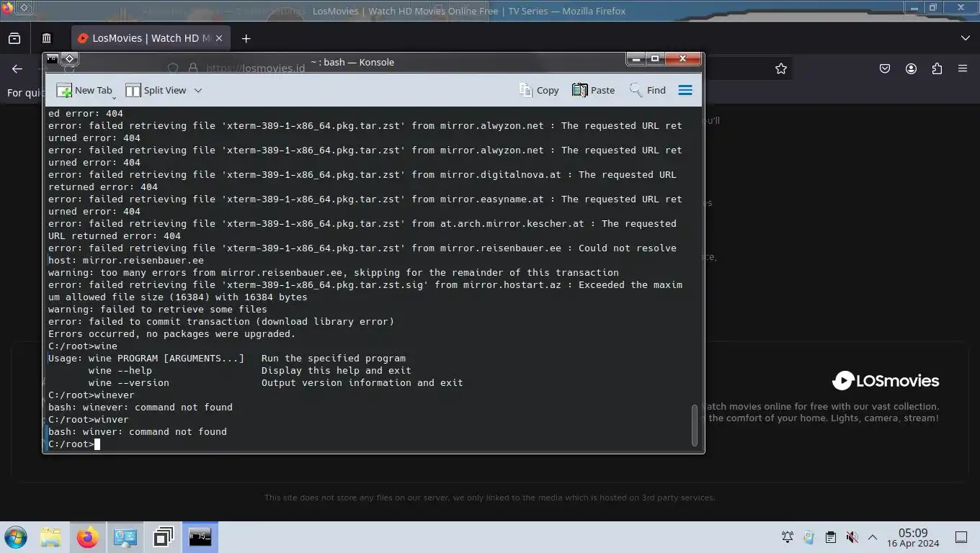Image resolution: width=980 pixels, height=553 pixels.
Task: Open system settings taskbar icon
Action: pos(125,537)
